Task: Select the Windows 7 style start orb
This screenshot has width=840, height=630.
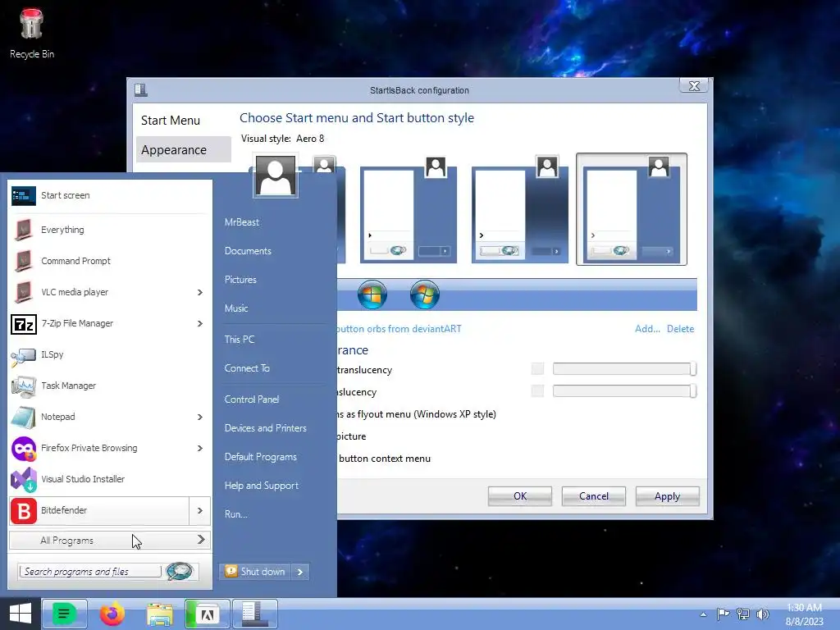Action: [x=425, y=294]
